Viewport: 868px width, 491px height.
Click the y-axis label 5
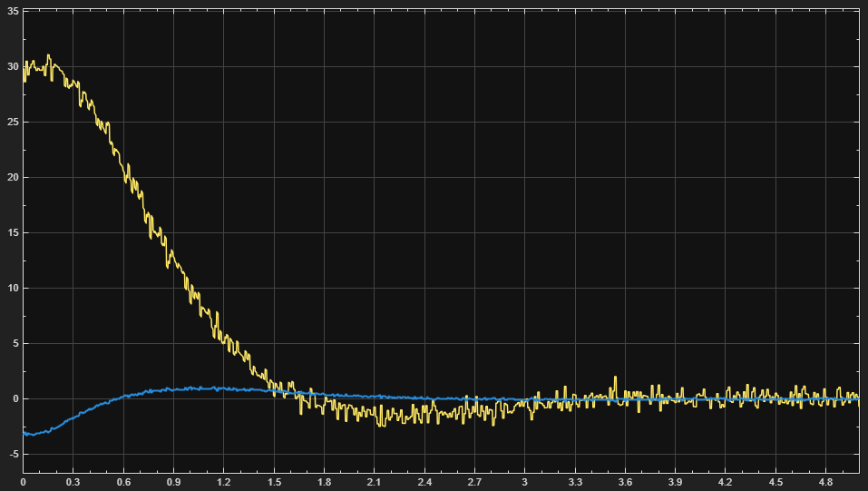[x=15, y=344]
